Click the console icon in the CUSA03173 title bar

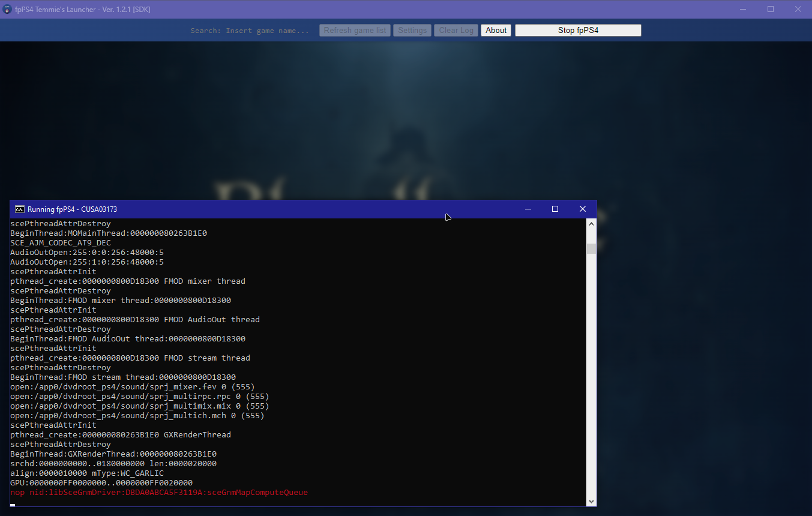(x=20, y=209)
